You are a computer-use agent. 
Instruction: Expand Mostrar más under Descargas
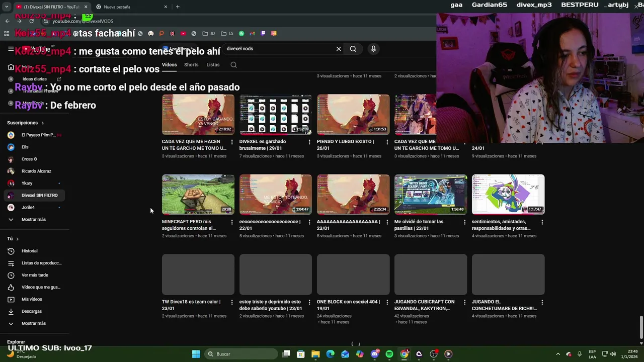[34, 323]
